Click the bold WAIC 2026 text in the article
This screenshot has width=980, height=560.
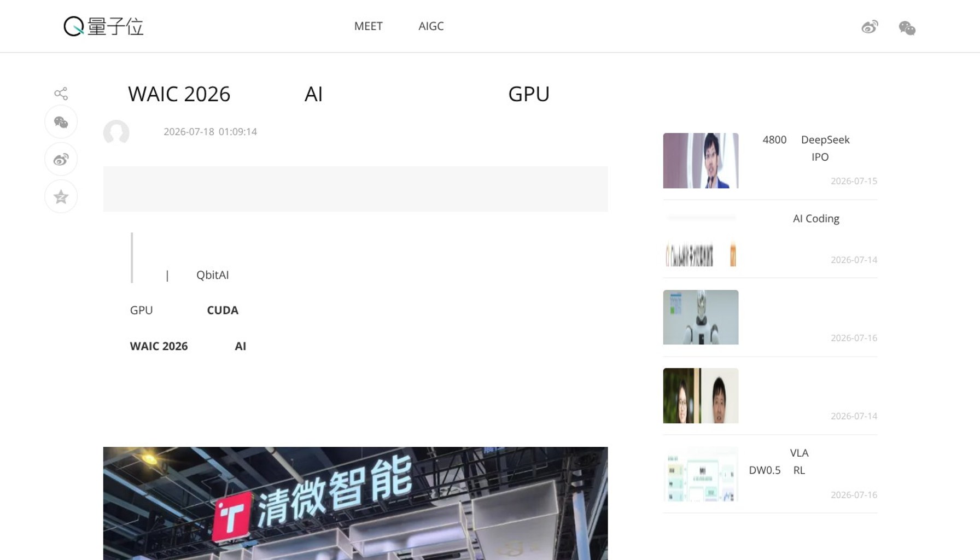click(159, 346)
